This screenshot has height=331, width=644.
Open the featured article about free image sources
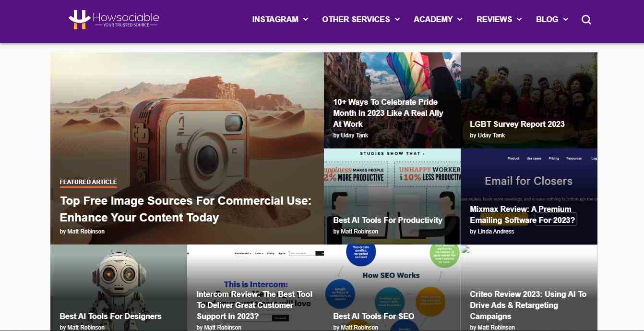coord(185,209)
